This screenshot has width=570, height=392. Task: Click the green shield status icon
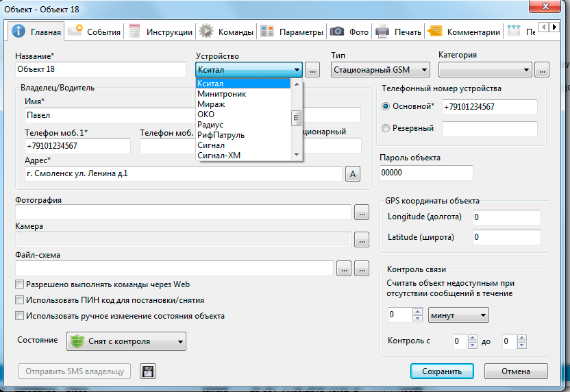pos(77,341)
